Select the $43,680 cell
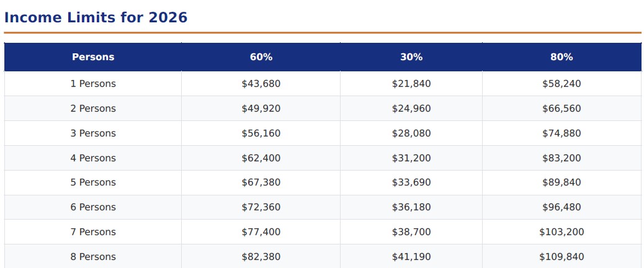The width and height of the screenshot is (644, 268). 261,84
